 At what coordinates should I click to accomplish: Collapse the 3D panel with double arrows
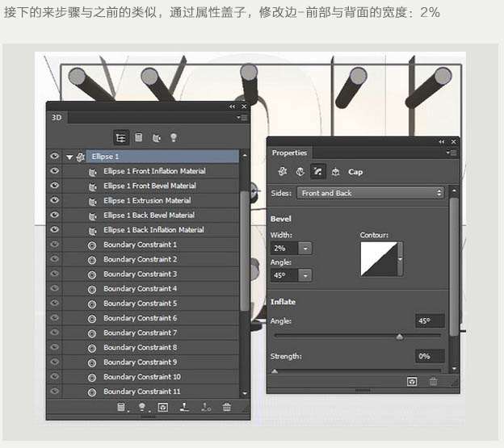[x=232, y=107]
